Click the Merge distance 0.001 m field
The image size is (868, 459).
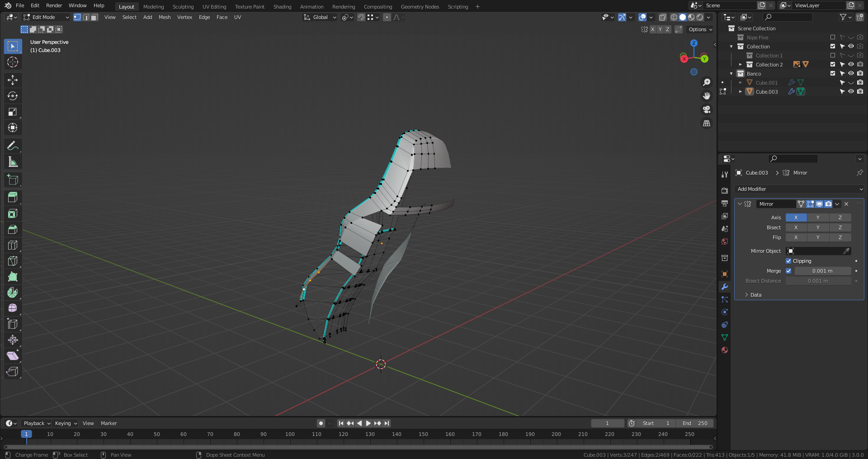coord(822,271)
